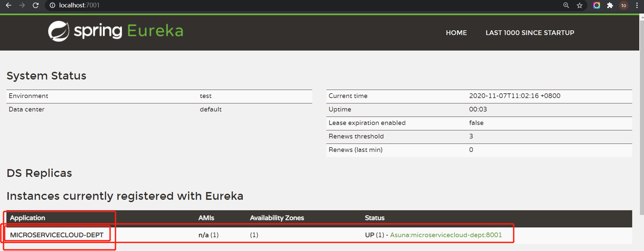Image resolution: width=644 pixels, height=251 pixels.
Task: Select the Renews threshold label
Action: pyautogui.click(x=356, y=136)
